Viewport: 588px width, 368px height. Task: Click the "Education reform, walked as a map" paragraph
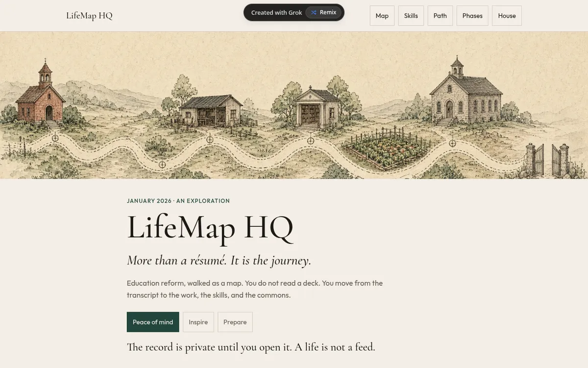pos(255,289)
